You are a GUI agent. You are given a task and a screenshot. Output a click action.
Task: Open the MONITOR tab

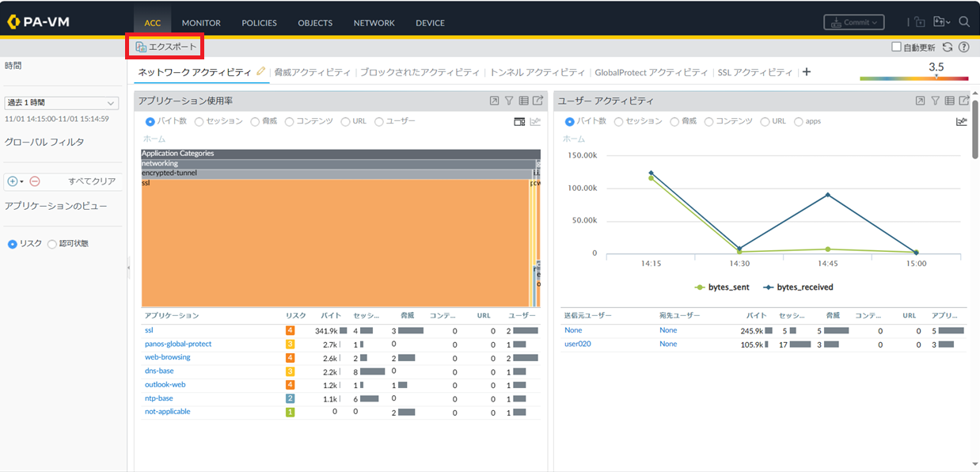(201, 23)
